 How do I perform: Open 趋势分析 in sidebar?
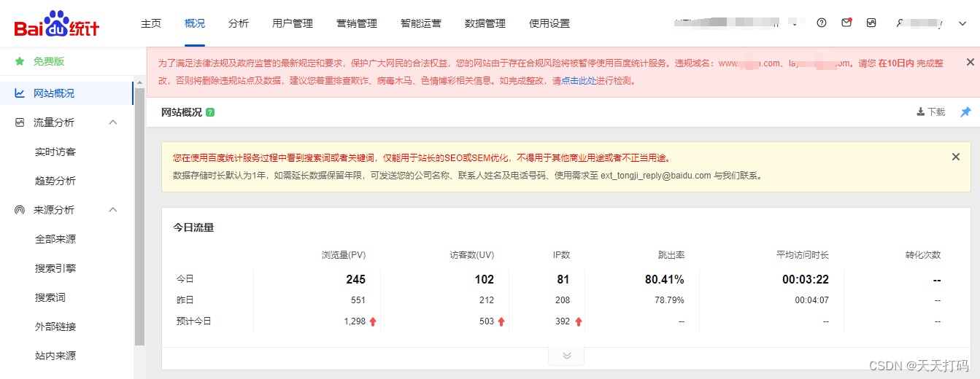pos(55,181)
